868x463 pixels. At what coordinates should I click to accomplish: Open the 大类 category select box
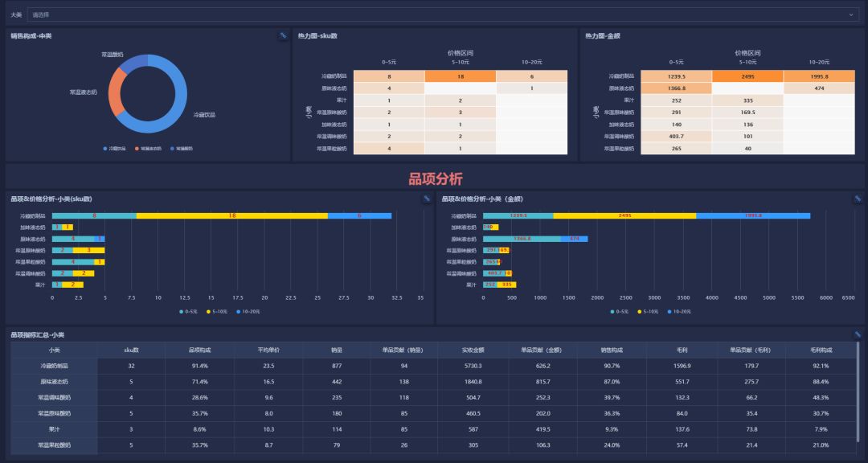[x=442, y=14]
